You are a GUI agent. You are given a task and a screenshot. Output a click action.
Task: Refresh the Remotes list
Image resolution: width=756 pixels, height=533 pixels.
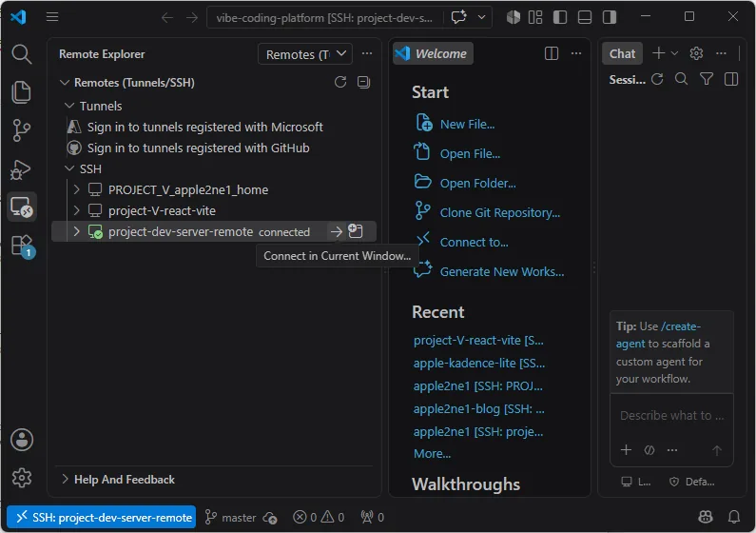coord(340,82)
